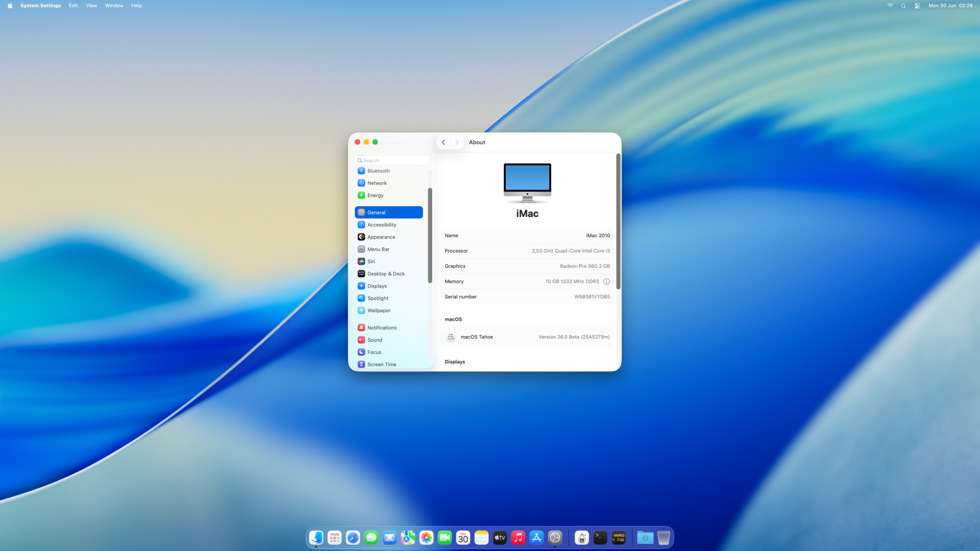Image resolution: width=980 pixels, height=551 pixels.
Task: Open Accessibility settings
Action: click(382, 225)
